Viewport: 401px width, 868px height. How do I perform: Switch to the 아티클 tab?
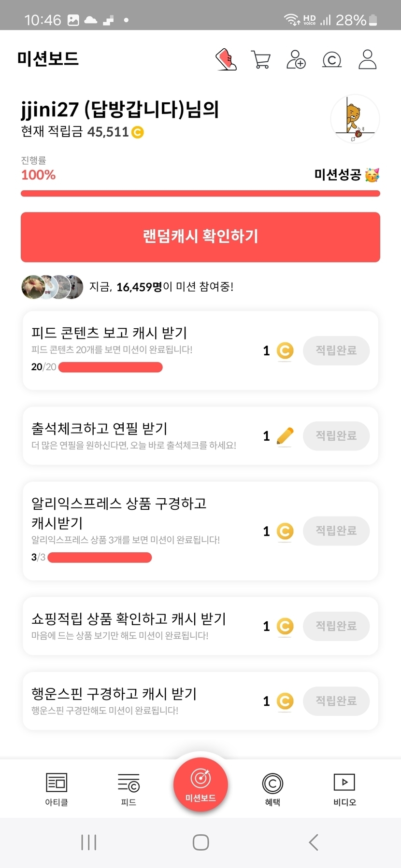click(57, 789)
